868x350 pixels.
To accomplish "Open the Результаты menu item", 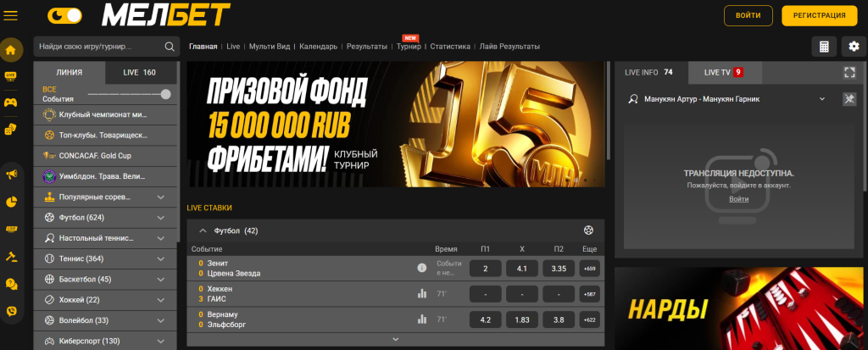I will pyautogui.click(x=367, y=47).
